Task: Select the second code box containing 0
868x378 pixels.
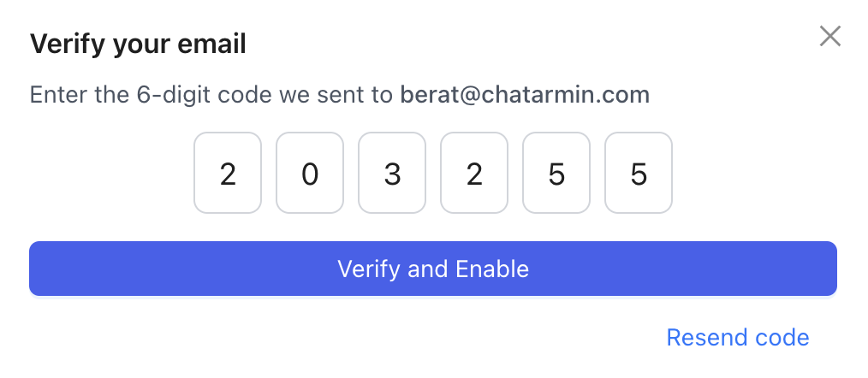Action: click(x=310, y=175)
